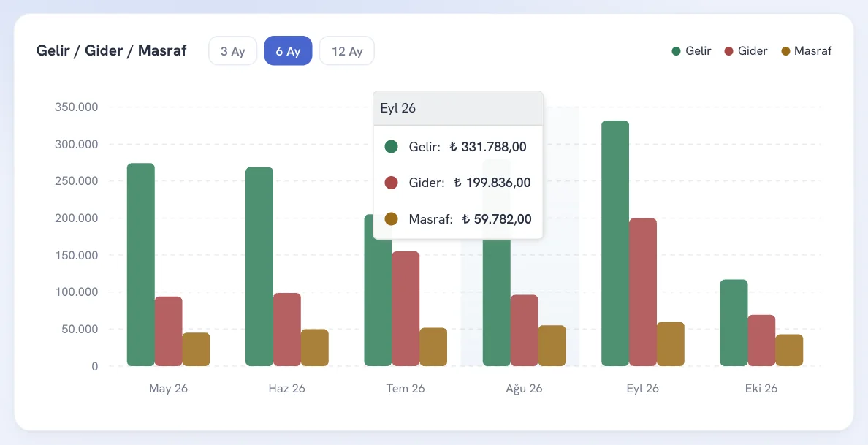This screenshot has width=868, height=445.
Task: Select the 6 Ay period button
Action: [x=288, y=51]
